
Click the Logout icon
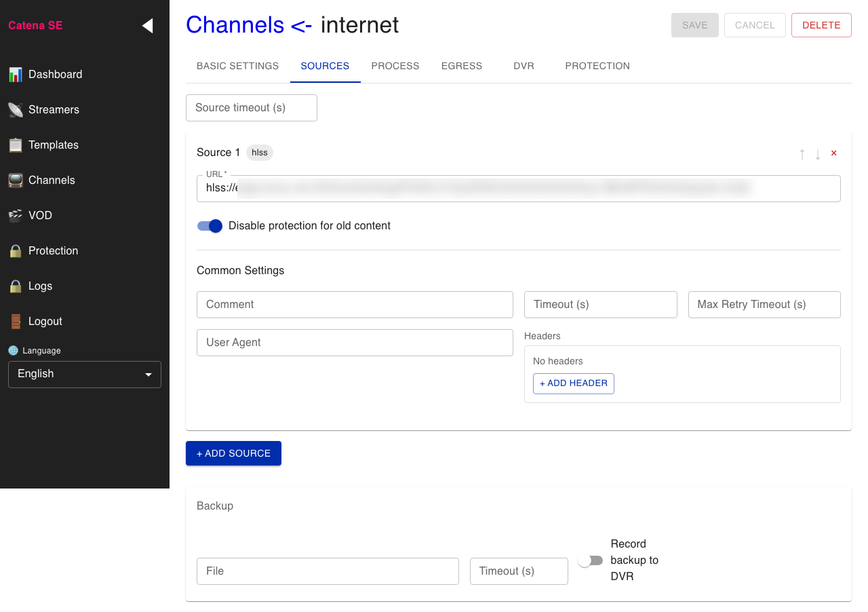[15, 321]
